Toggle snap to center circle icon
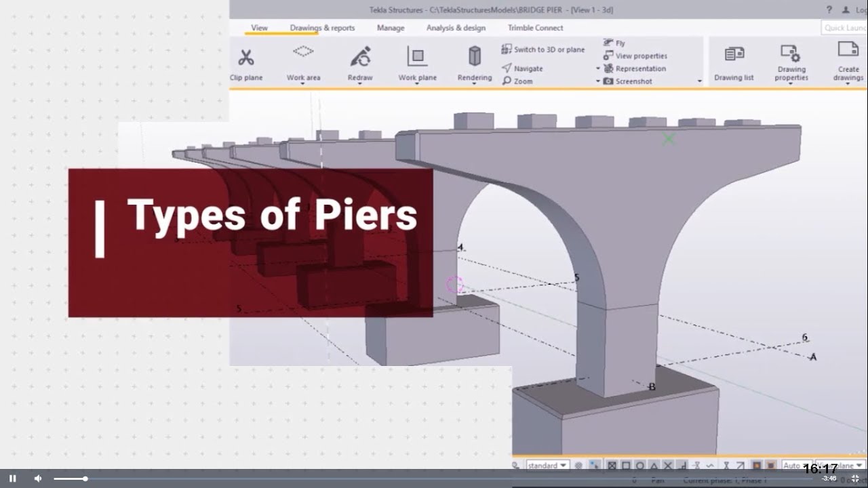The image size is (868, 488). click(x=639, y=466)
